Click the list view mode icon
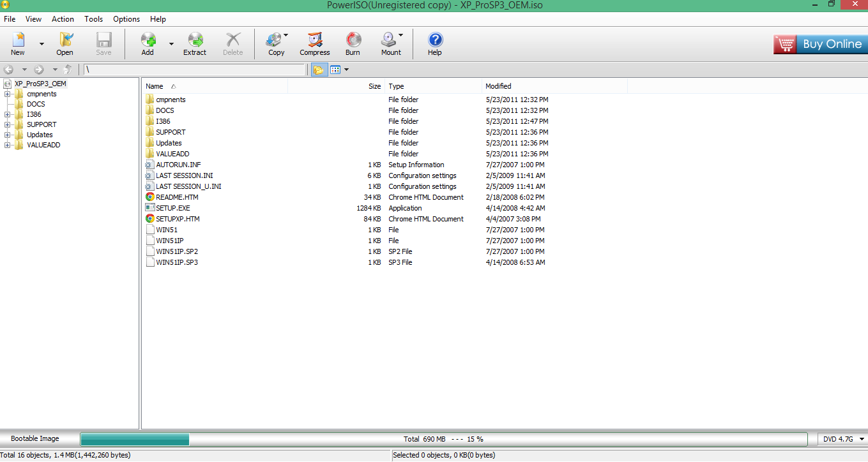 (x=335, y=70)
